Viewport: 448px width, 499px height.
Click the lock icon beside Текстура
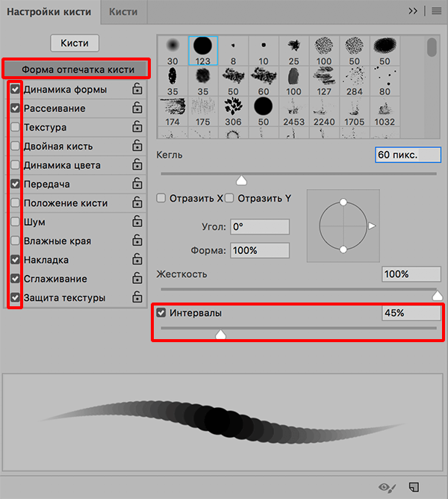136,128
